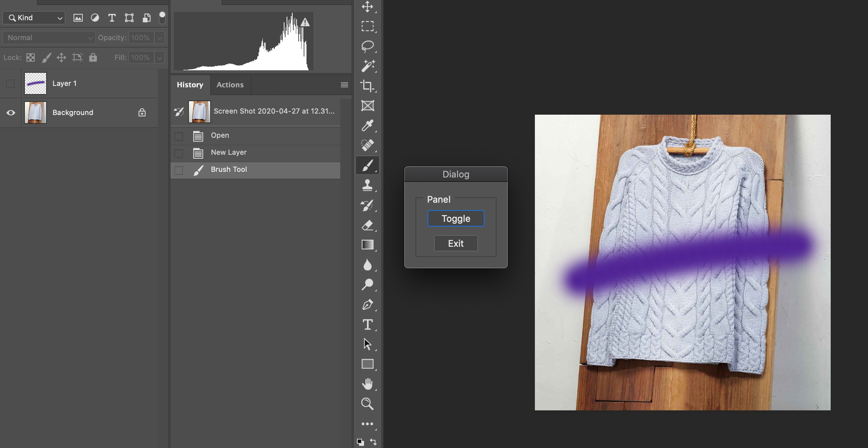The height and width of the screenshot is (448, 868).
Task: Toggle layer filtering on or off switch
Action: click(162, 17)
